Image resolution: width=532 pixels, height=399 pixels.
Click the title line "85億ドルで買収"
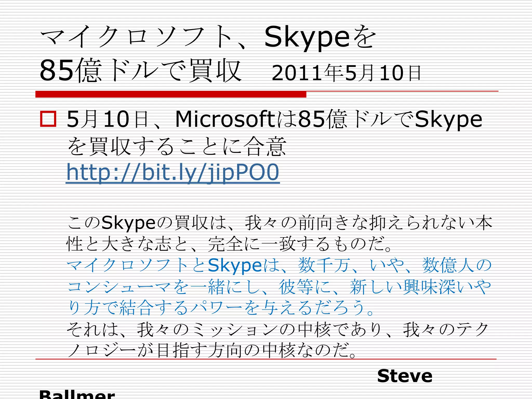click(x=141, y=71)
